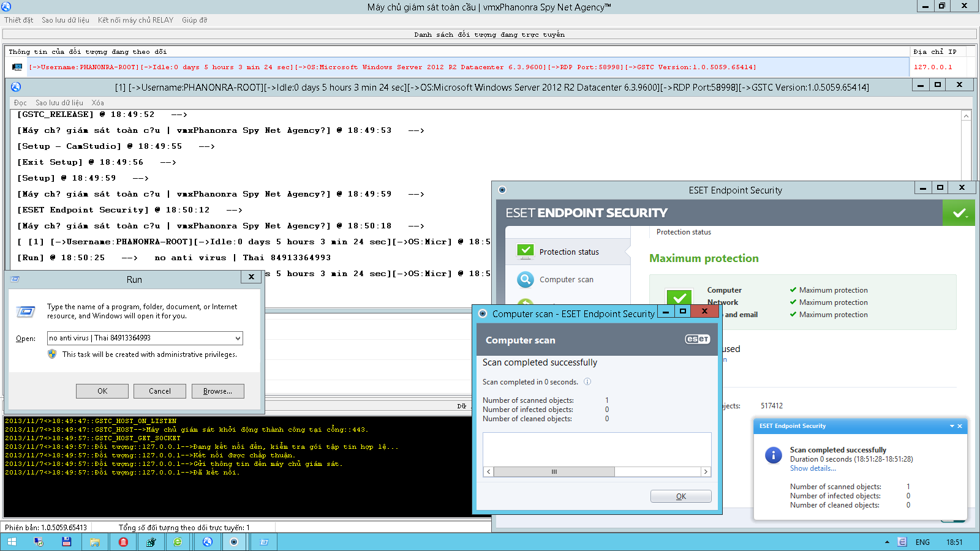Click the Open input field in Run
Viewport: 980px width, 551px height.
click(x=140, y=338)
